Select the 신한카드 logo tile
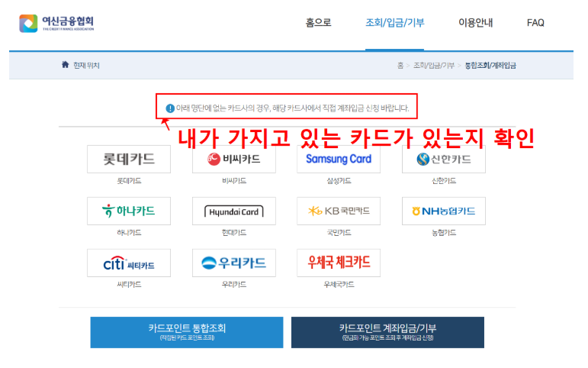This screenshot has width=588, height=368. click(x=444, y=160)
